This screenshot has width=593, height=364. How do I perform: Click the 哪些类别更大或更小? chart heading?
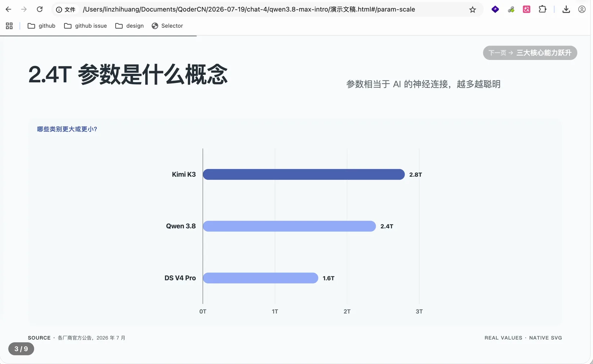[x=67, y=129]
